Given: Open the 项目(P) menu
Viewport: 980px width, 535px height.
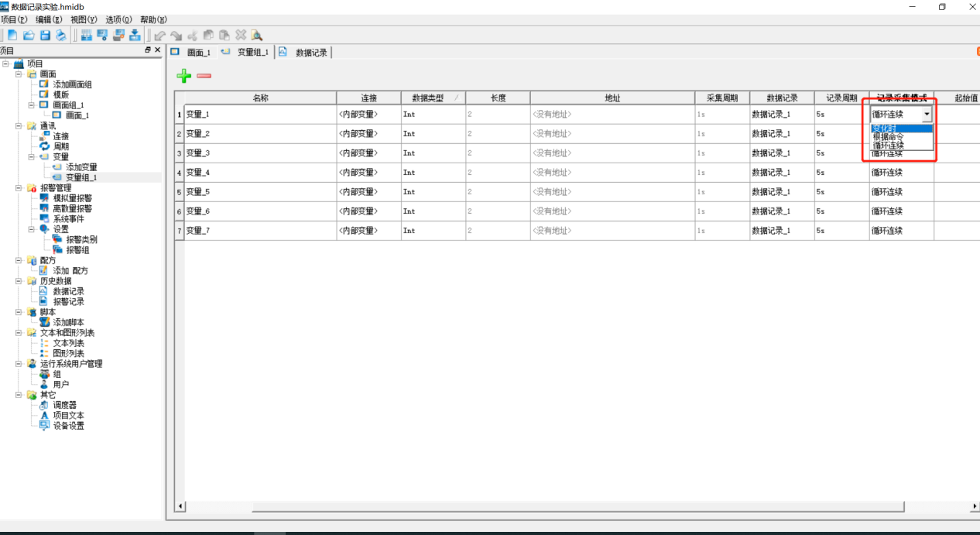Looking at the screenshot, I should (x=14, y=19).
